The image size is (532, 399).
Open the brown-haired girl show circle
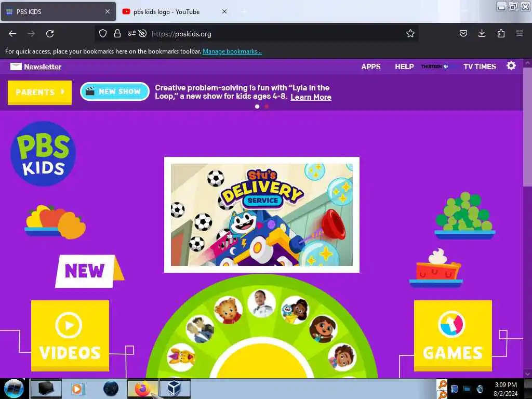(323, 329)
